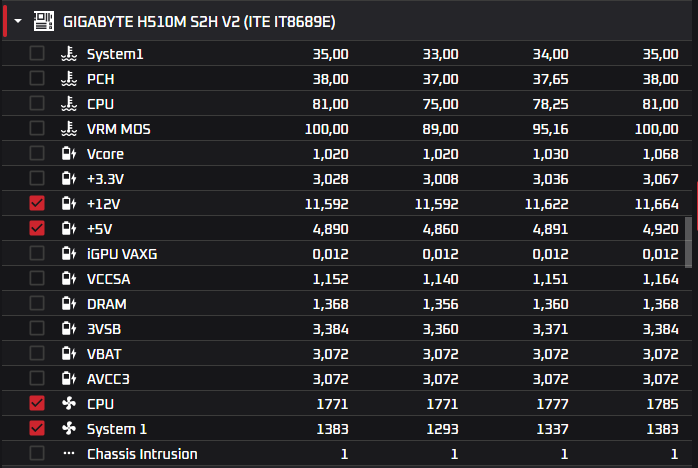This screenshot has height=468, width=698.
Task: Enable the Chassis Intrusion checkbox
Action: click(x=37, y=453)
